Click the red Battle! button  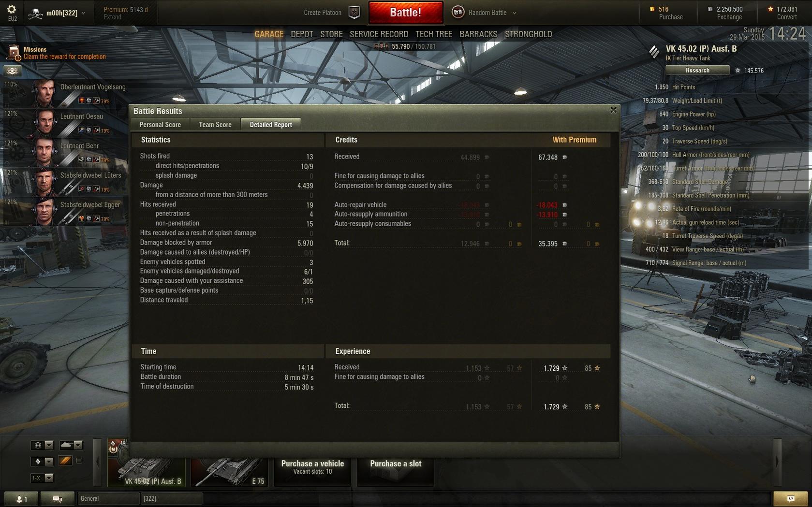click(x=406, y=13)
